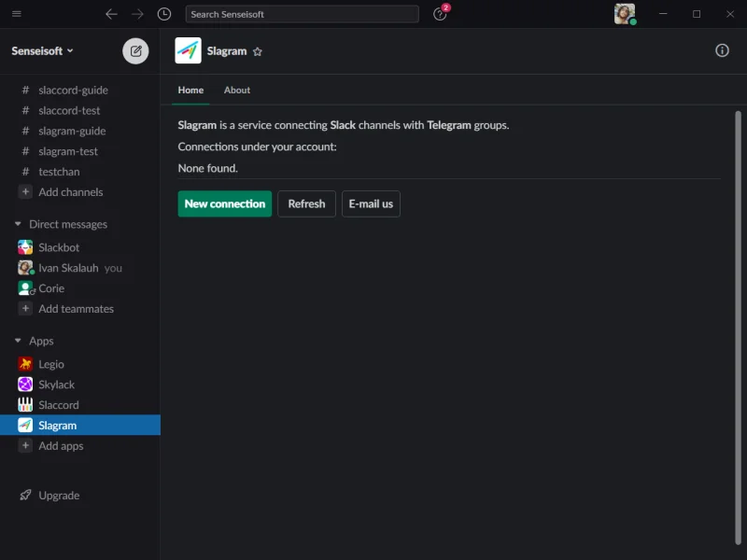Click the Apps section label
This screenshot has height=560, width=747.
[x=41, y=341]
